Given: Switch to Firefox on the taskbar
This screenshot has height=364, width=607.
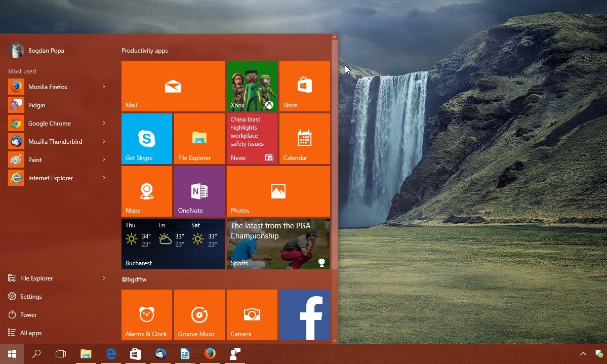Looking at the screenshot, I should (210, 354).
